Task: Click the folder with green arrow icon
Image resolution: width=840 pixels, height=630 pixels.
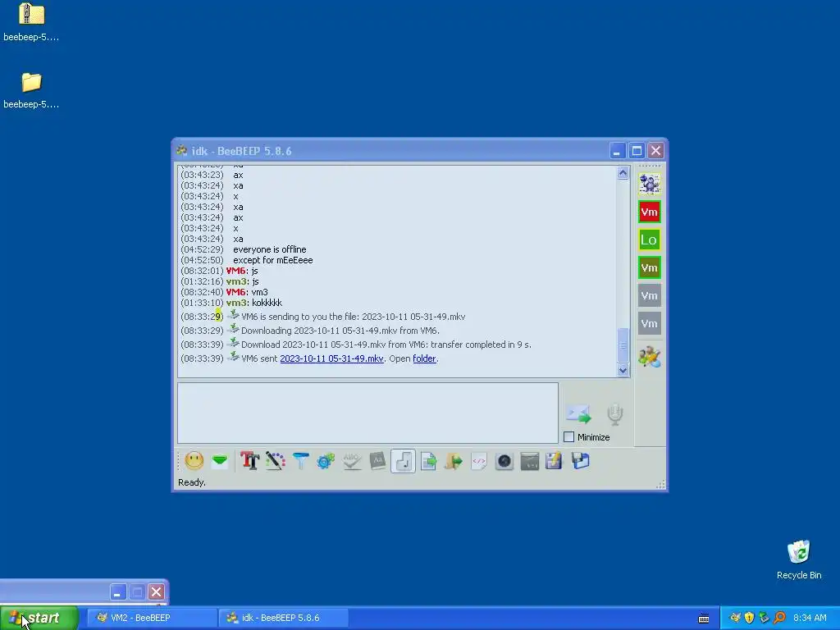Action: [453, 461]
